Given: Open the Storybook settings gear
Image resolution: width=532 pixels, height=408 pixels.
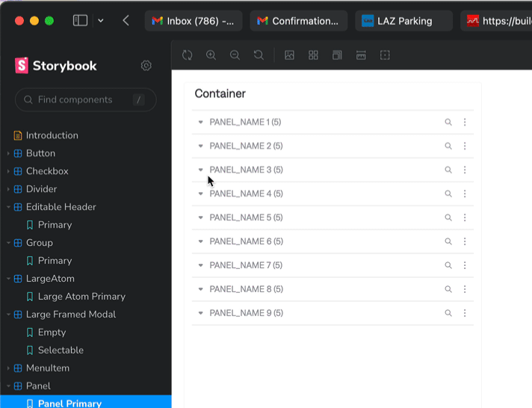Looking at the screenshot, I should click(x=146, y=66).
